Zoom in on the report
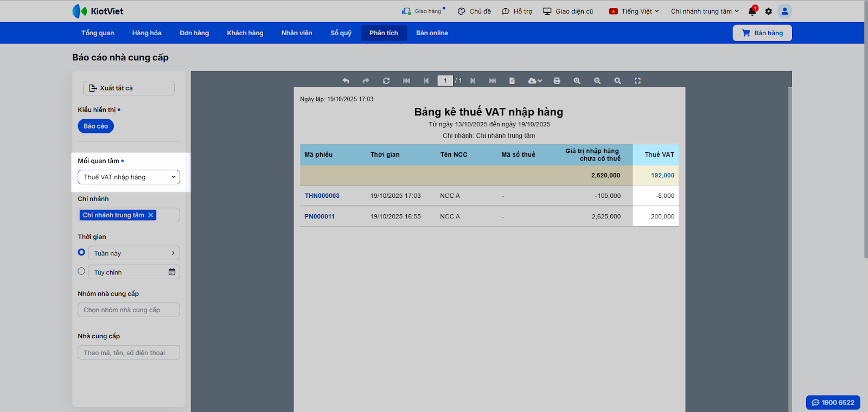This screenshot has height=412, width=868. pyautogui.click(x=577, y=81)
